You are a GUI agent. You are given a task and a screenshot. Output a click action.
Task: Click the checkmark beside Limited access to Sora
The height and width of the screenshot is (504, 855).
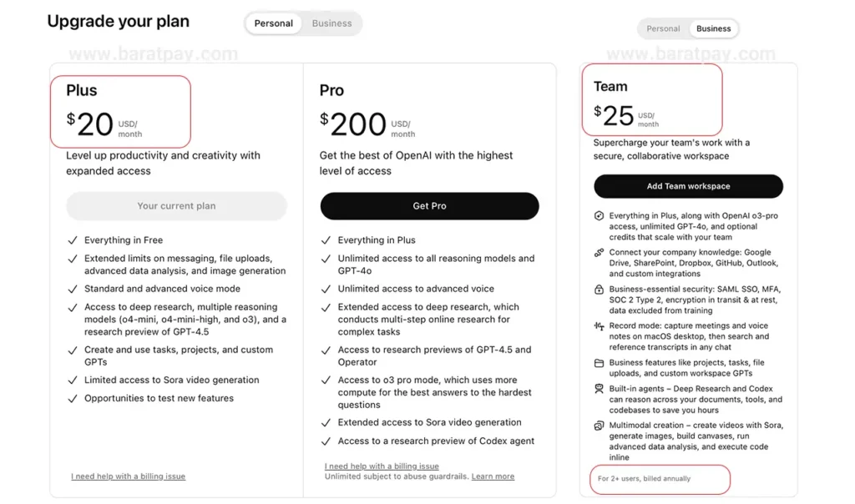pos(73,381)
